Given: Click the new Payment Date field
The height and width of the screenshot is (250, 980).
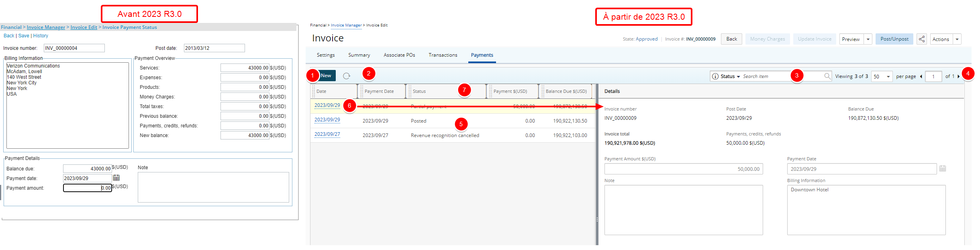Looking at the screenshot, I should click(862, 169).
